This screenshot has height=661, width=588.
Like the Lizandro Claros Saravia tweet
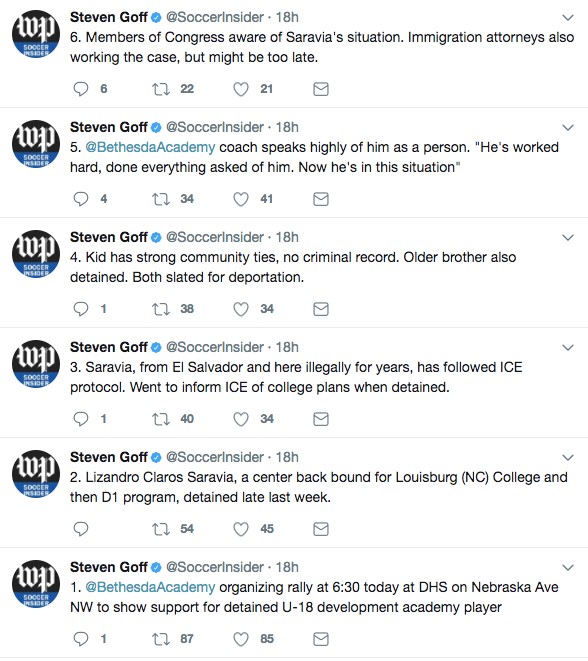(241, 529)
